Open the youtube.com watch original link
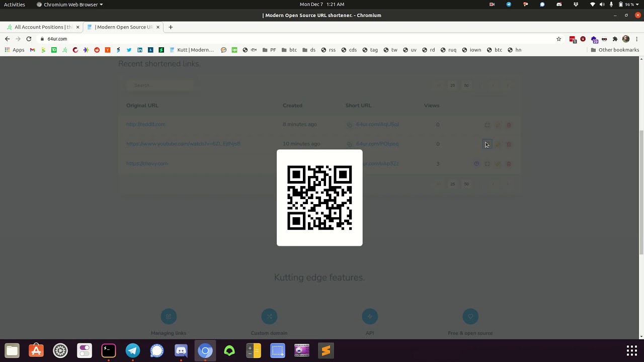 (x=183, y=144)
